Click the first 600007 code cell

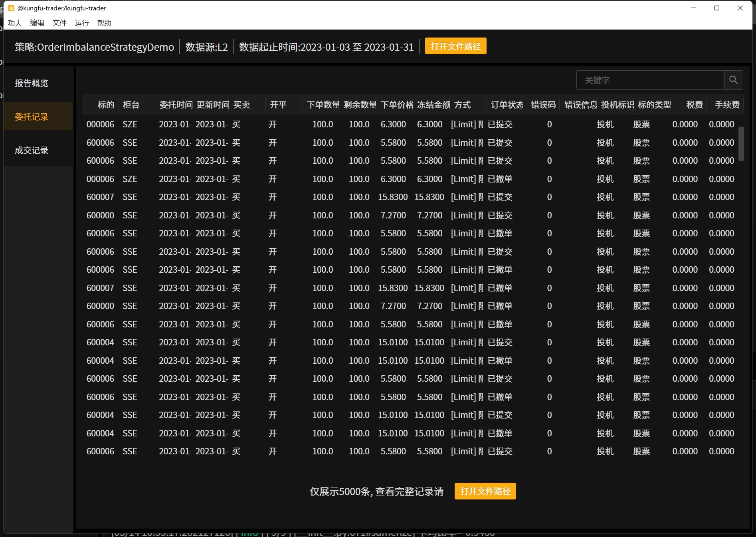100,197
